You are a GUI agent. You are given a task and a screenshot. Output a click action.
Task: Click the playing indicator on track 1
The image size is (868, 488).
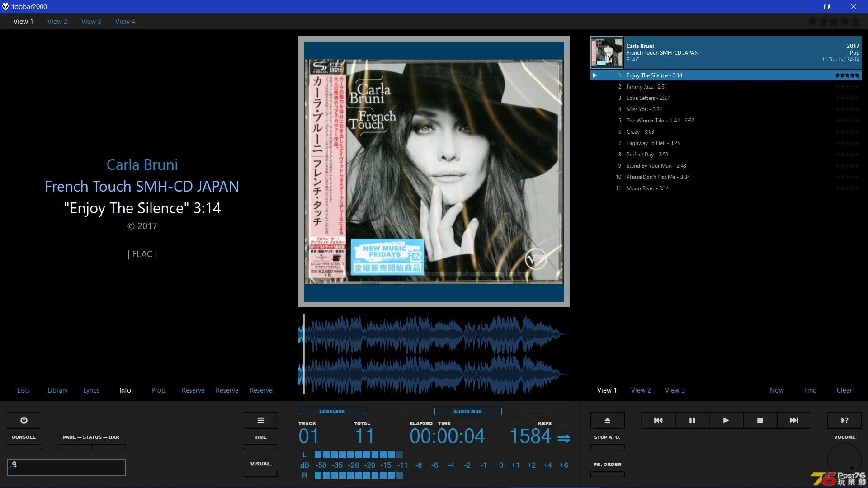pos(595,75)
